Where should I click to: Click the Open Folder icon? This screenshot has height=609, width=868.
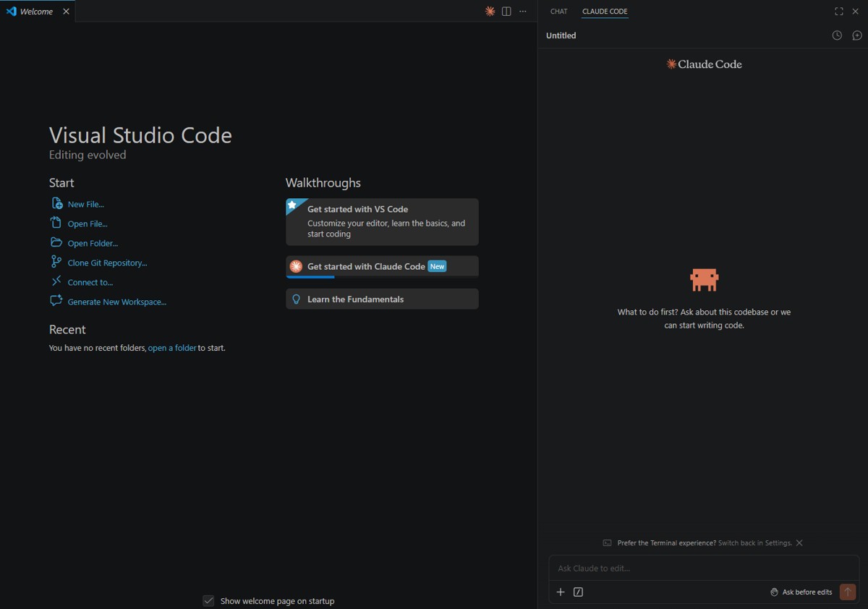pyautogui.click(x=56, y=243)
